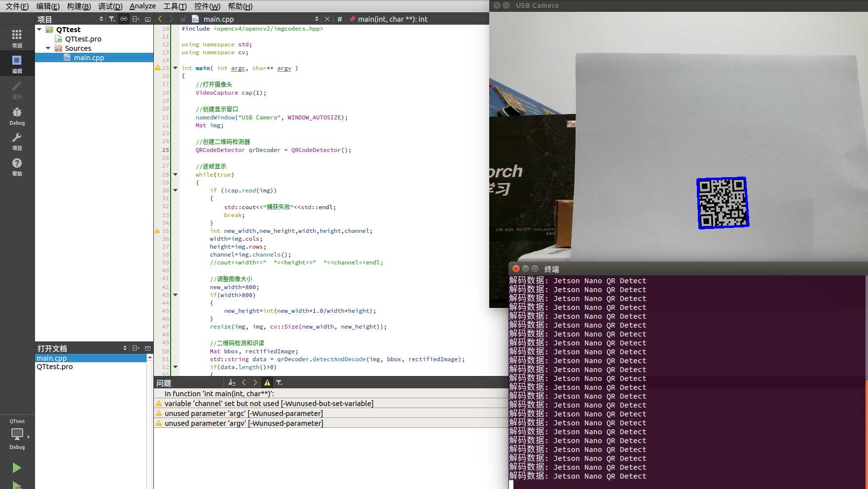
Task: Go to next issue in Issues pane
Action: [x=255, y=382]
